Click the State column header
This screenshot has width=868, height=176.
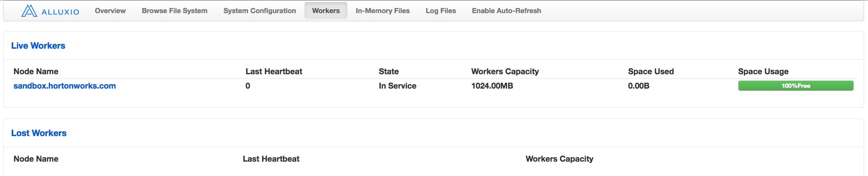tap(389, 71)
